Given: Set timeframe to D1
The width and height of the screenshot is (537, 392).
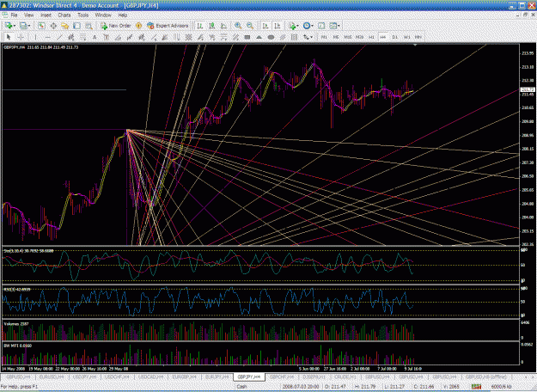Looking at the screenshot, I should (x=395, y=37).
